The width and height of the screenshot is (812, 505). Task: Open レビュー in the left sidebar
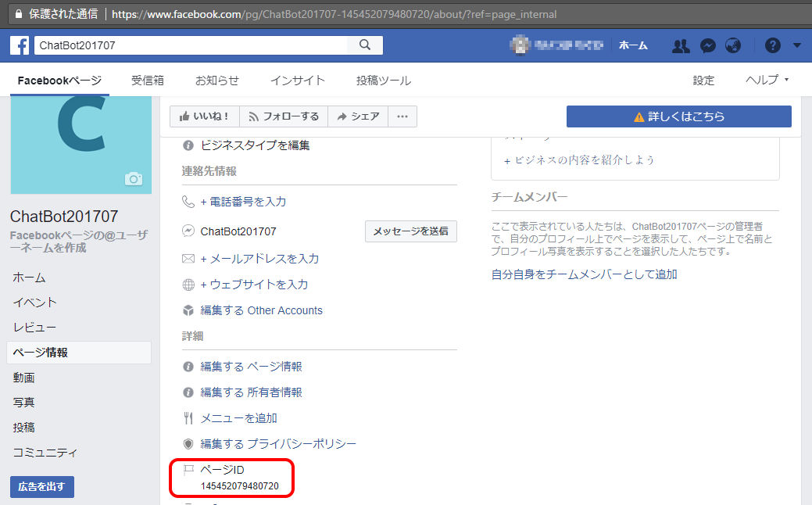tap(34, 328)
